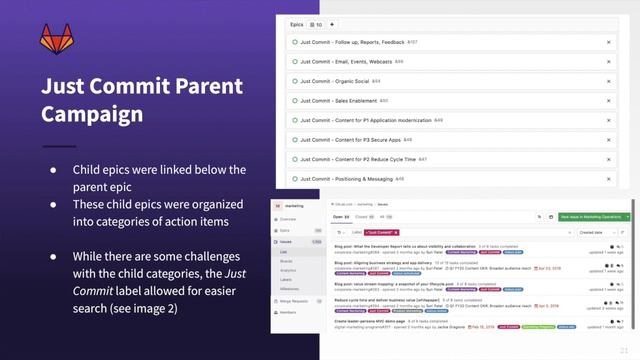The image size is (640, 360).
Task: Open the Just Commit - Email, Events, Webcasts epic
Action: coord(346,62)
